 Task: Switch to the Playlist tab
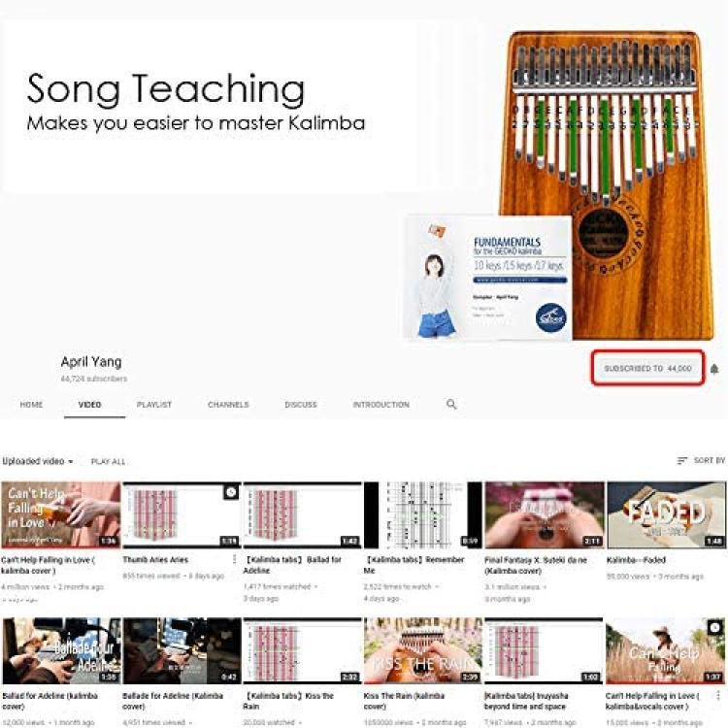tap(154, 405)
